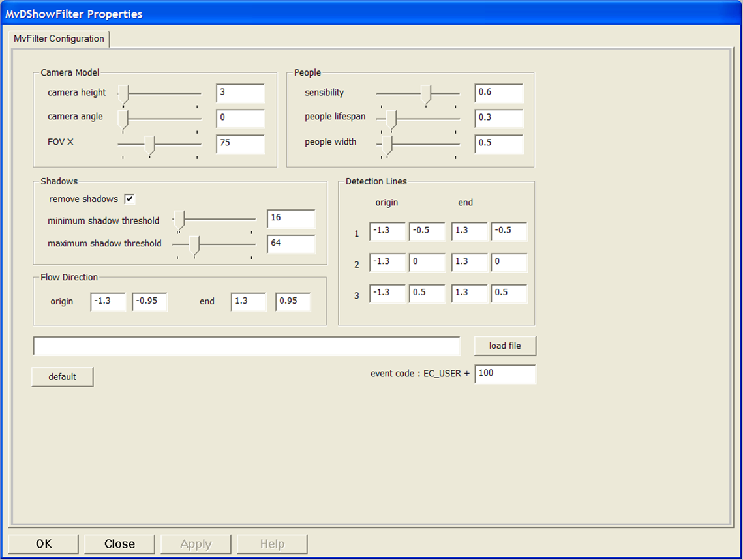Click the camera height slider thumb
Viewport: 743px width, 560px height.
tap(123, 95)
